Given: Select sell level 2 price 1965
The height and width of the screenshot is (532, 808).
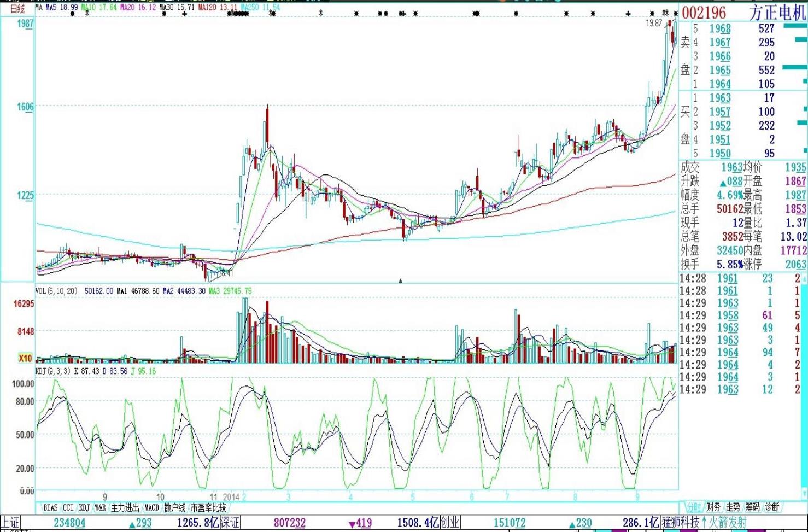Looking at the screenshot, I should pos(720,70).
